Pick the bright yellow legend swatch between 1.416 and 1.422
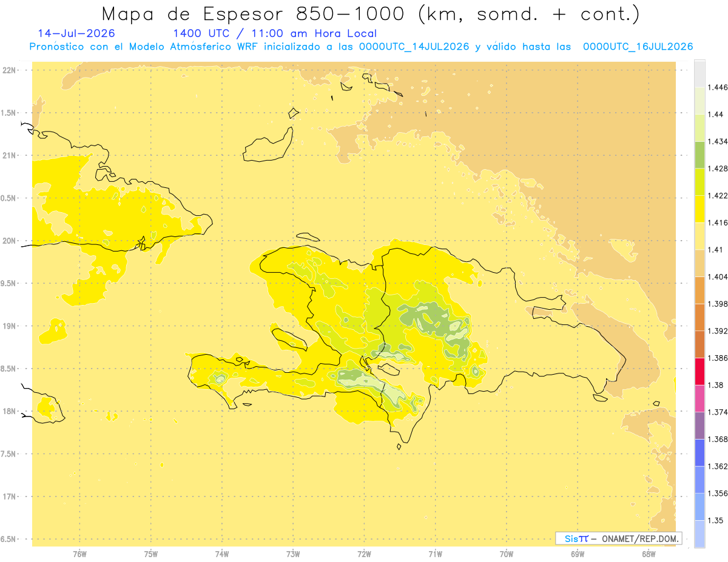This screenshot has width=728, height=562. (700, 209)
